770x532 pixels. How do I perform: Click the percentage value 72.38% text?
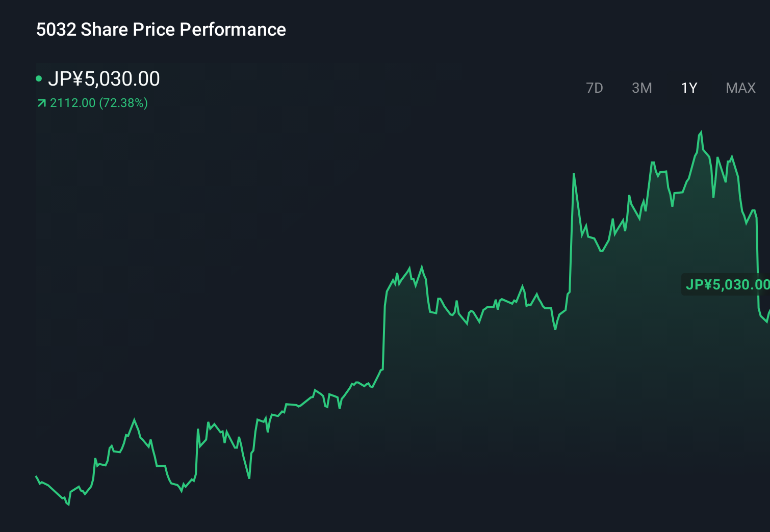[x=125, y=102]
